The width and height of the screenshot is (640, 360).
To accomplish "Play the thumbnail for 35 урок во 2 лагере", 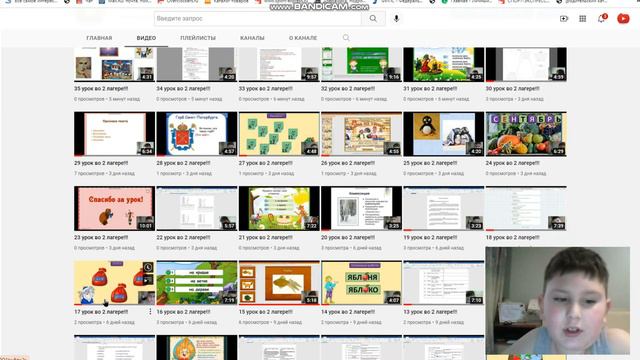I will pyautogui.click(x=114, y=64).
